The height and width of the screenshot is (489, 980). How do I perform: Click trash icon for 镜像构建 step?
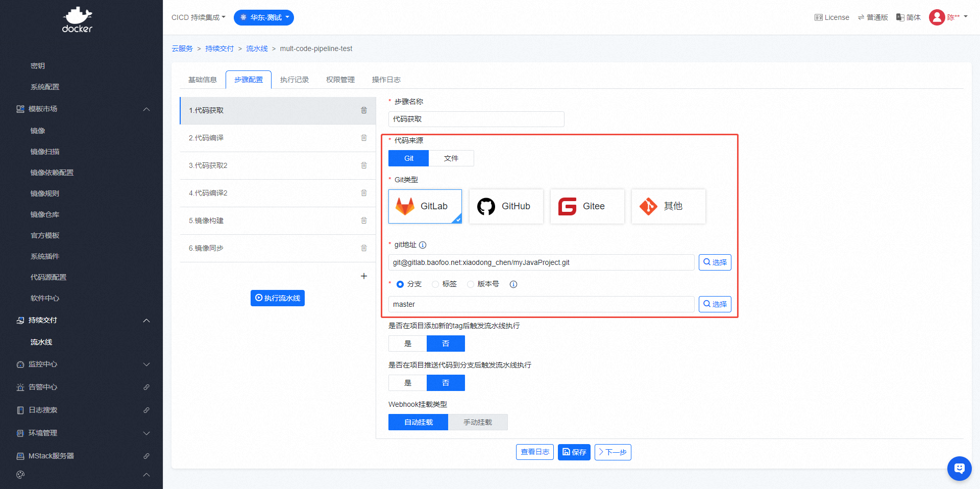coord(364,221)
